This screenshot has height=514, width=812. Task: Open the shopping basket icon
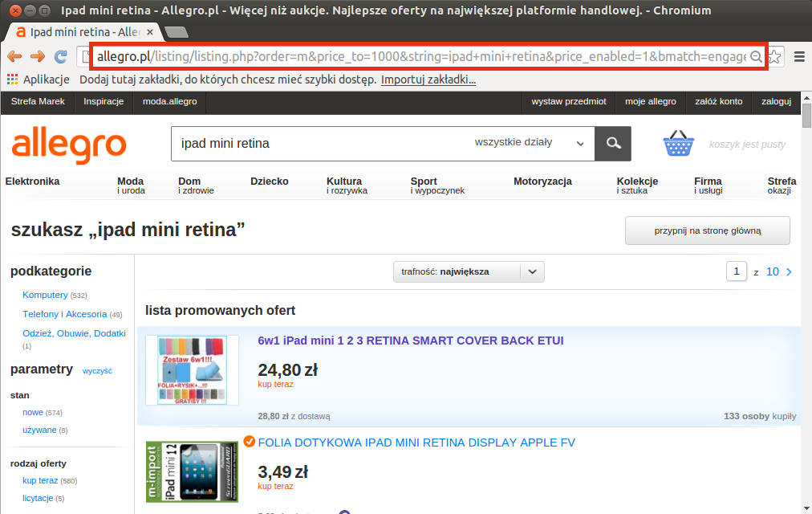(678, 145)
